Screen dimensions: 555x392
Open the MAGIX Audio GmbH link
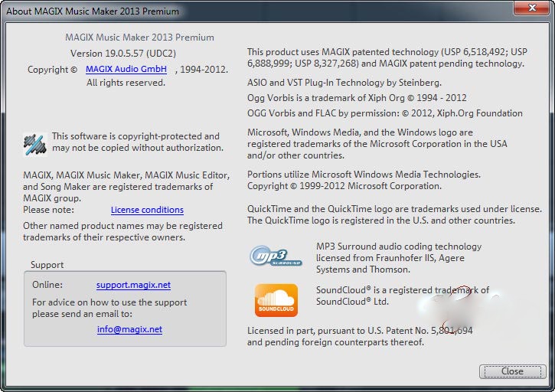click(126, 69)
